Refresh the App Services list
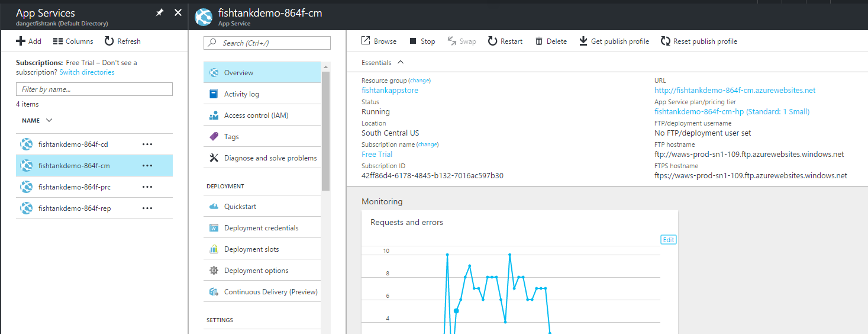Screen dimensions: 868x334 click(122, 41)
